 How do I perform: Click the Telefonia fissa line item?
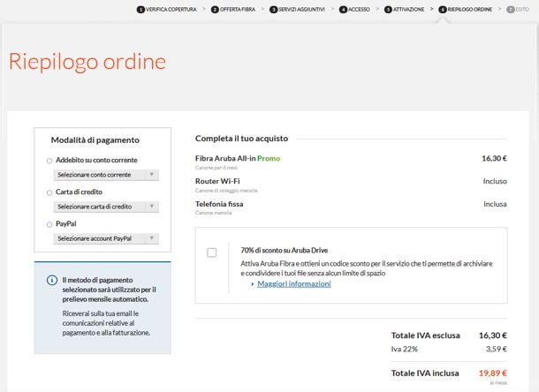point(219,204)
